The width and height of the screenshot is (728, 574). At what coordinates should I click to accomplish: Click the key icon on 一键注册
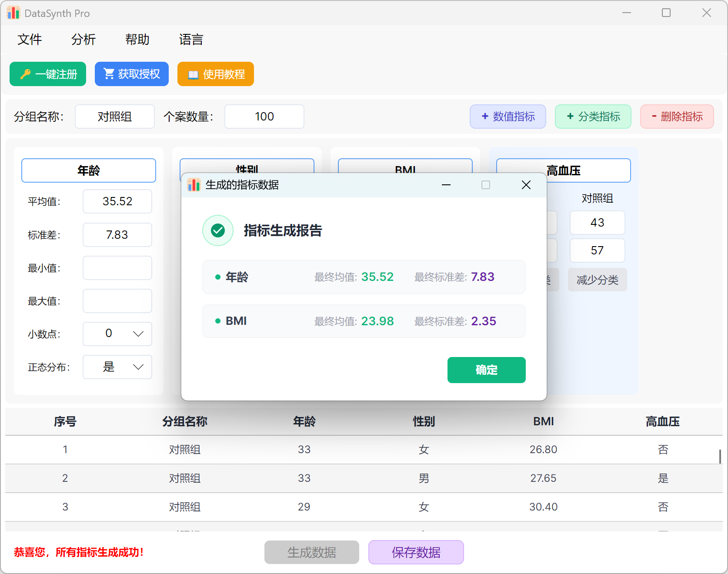[x=25, y=74]
